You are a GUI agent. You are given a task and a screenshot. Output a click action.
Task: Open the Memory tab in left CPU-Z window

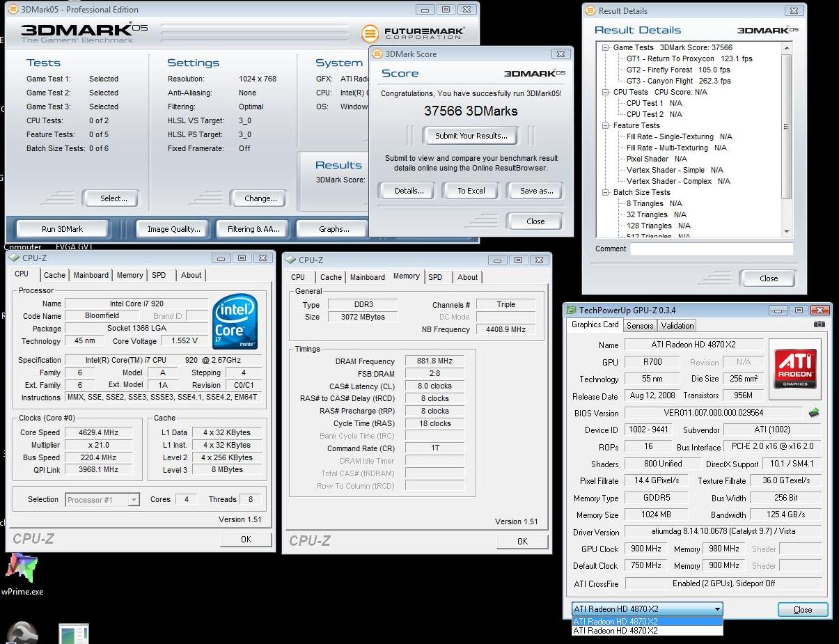[x=130, y=275]
